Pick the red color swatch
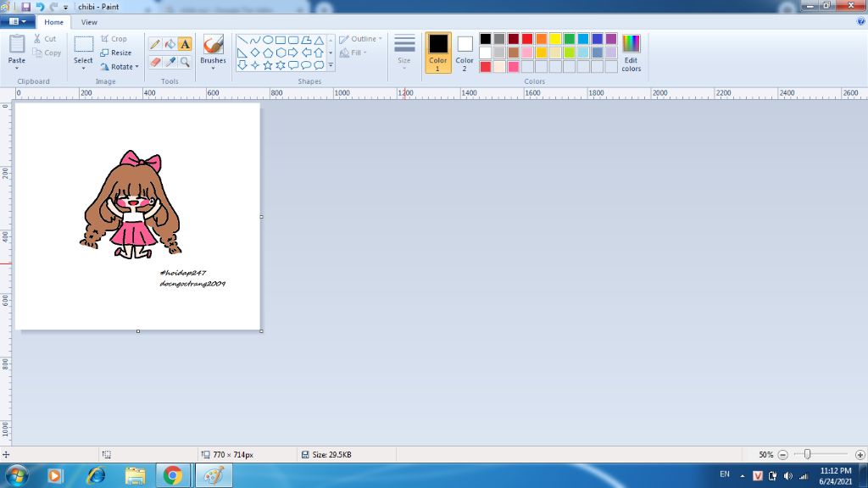The height and width of the screenshot is (488, 868). (527, 39)
